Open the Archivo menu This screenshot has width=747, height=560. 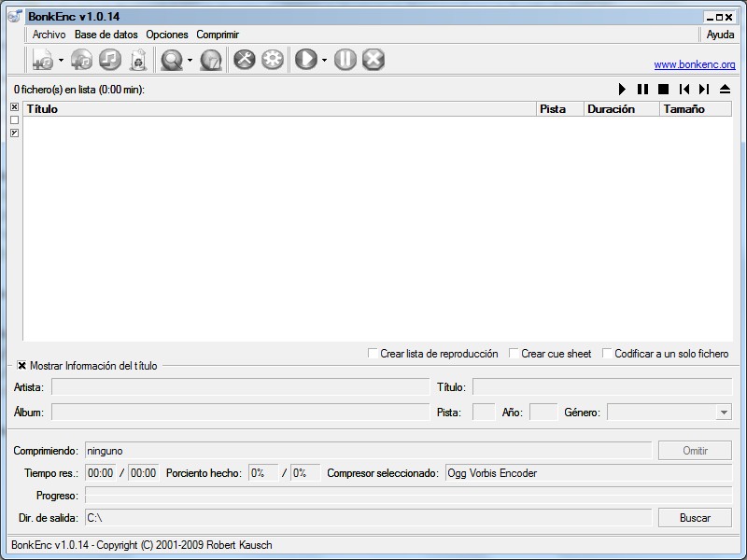point(49,35)
